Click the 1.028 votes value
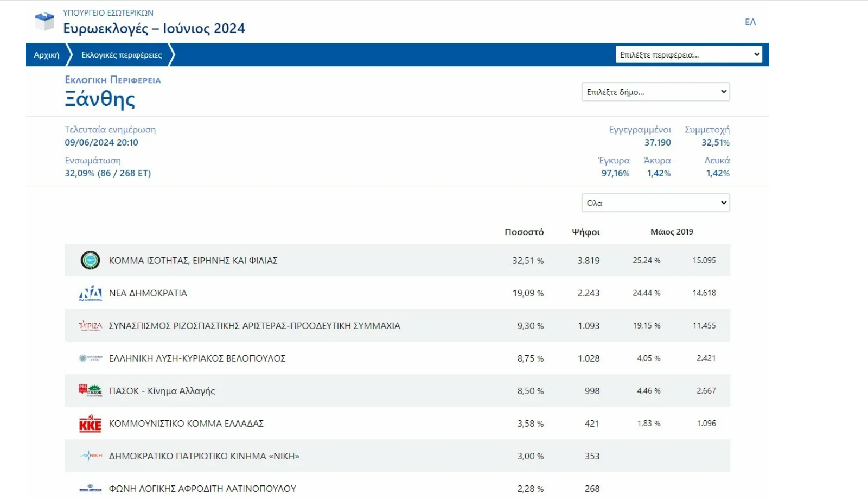This screenshot has width=868, height=499. (x=589, y=358)
